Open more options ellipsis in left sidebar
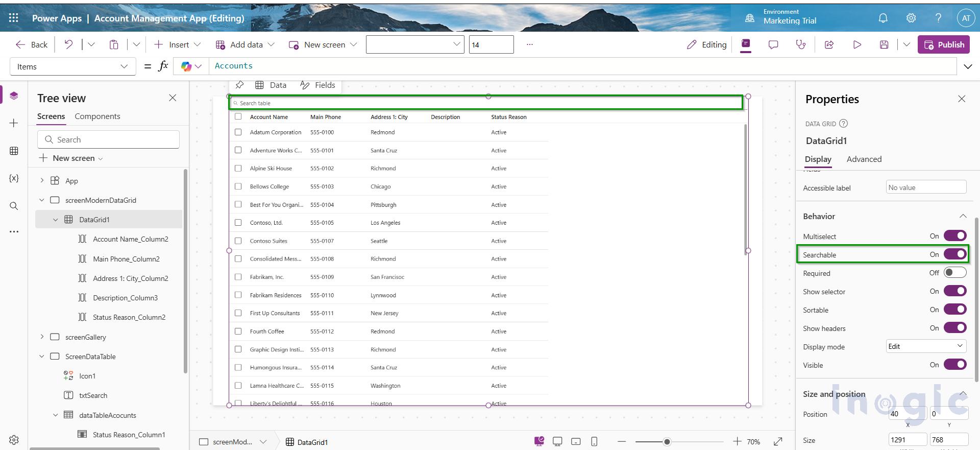The width and height of the screenshot is (980, 450). click(x=14, y=231)
